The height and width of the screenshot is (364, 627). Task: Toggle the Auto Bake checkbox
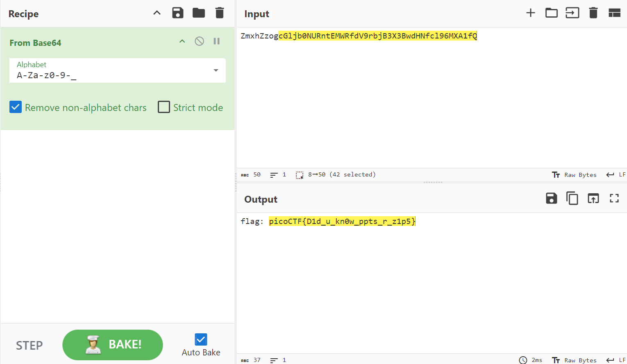tap(201, 339)
